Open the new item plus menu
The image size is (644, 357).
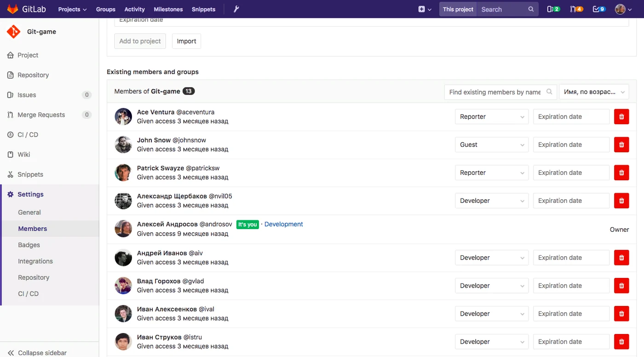pos(425,9)
